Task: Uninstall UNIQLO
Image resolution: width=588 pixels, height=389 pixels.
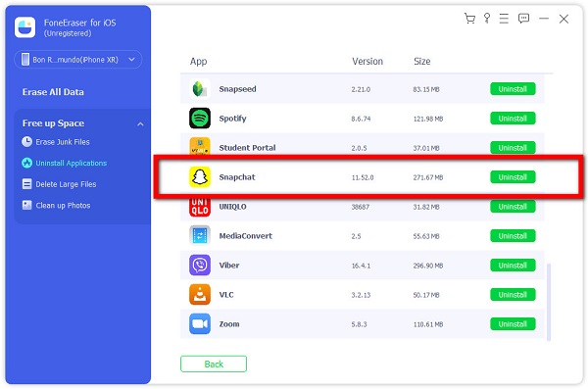Action: 513,207
